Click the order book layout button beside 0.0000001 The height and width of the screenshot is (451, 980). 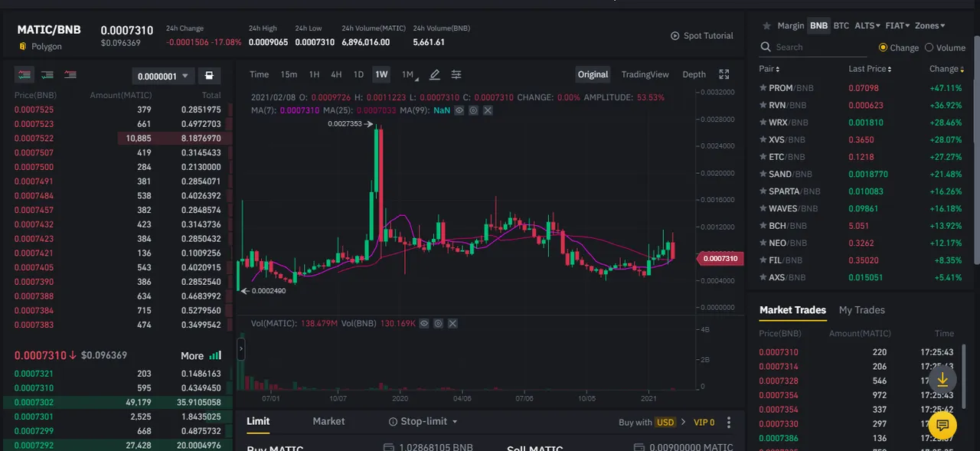pyautogui.click(x=208, y=76)
